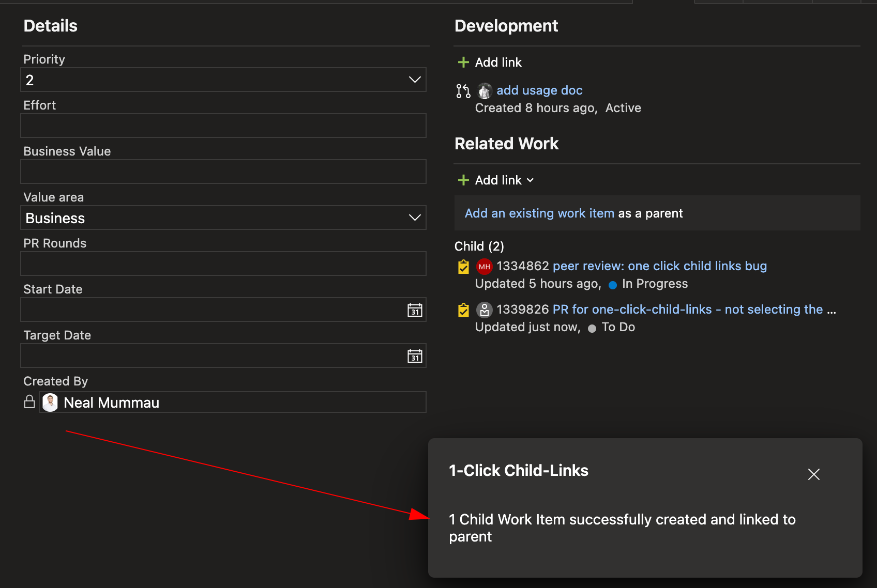Click the unassigned avatar on item 1339826
This screenshot has height=588, width=877.
pyautogui.click(x=484, y=310)
